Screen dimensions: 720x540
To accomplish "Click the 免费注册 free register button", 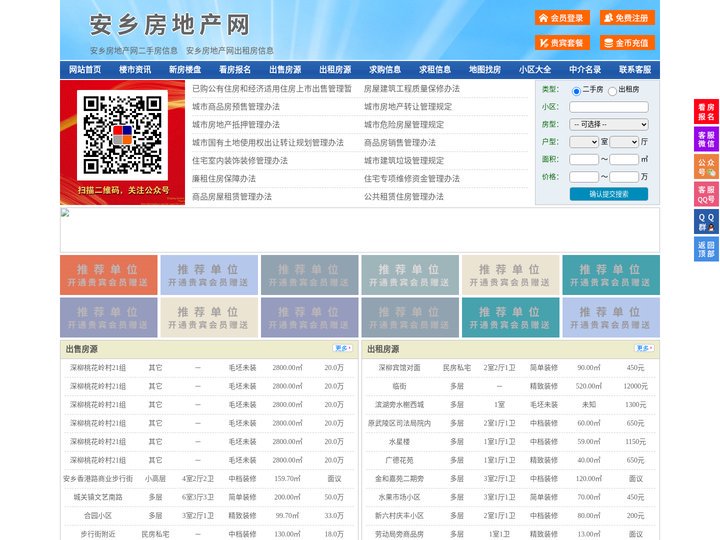I will [627, 18].
